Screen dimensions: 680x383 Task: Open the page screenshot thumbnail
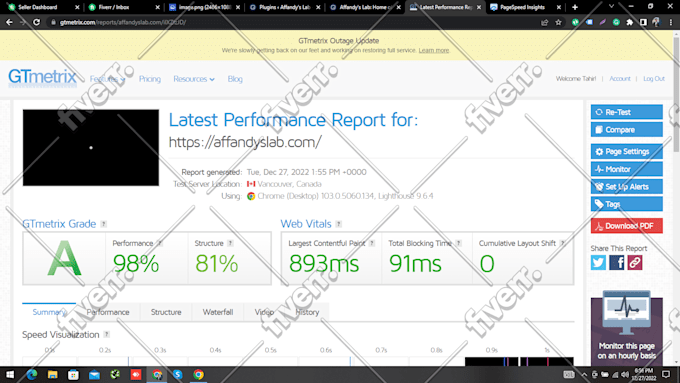coord(91,147)
